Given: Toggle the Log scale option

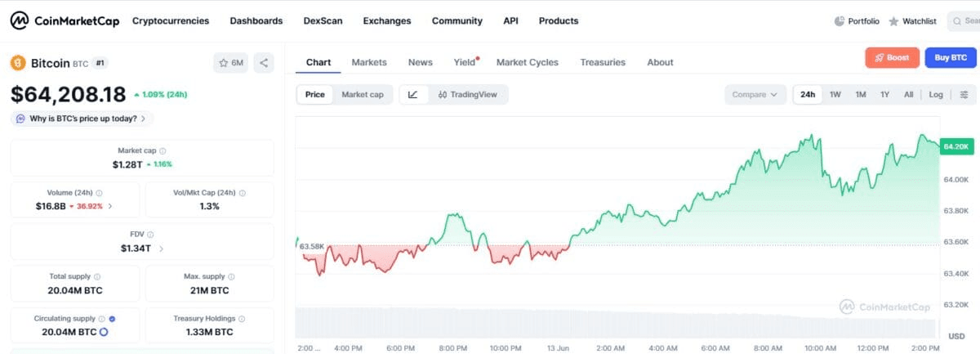Looking at the screenshot, I should pos(936,94).
